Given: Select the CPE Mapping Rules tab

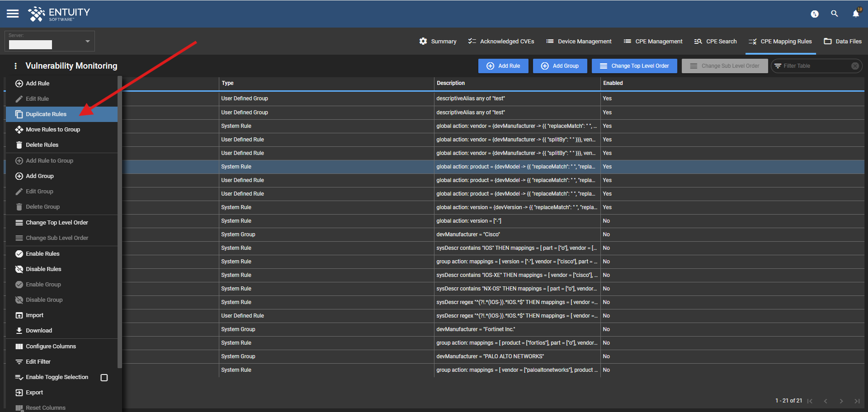Looking at the screenshot, I should (x=780, y=41).
